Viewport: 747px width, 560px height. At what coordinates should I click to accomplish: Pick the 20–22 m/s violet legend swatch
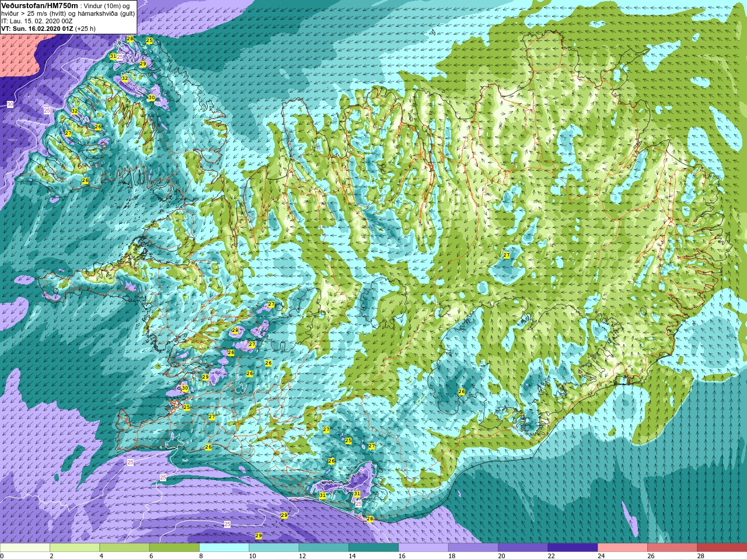coord(523,548)
